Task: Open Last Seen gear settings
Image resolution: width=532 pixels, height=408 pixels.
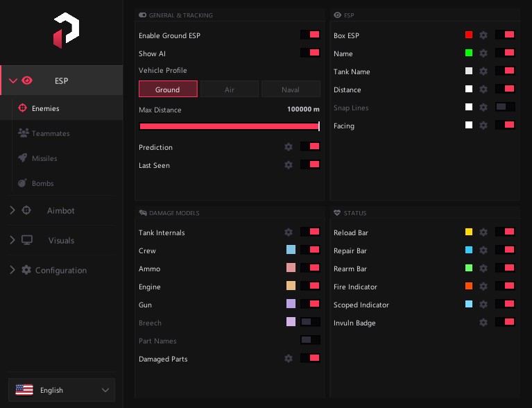Action: 289,164
